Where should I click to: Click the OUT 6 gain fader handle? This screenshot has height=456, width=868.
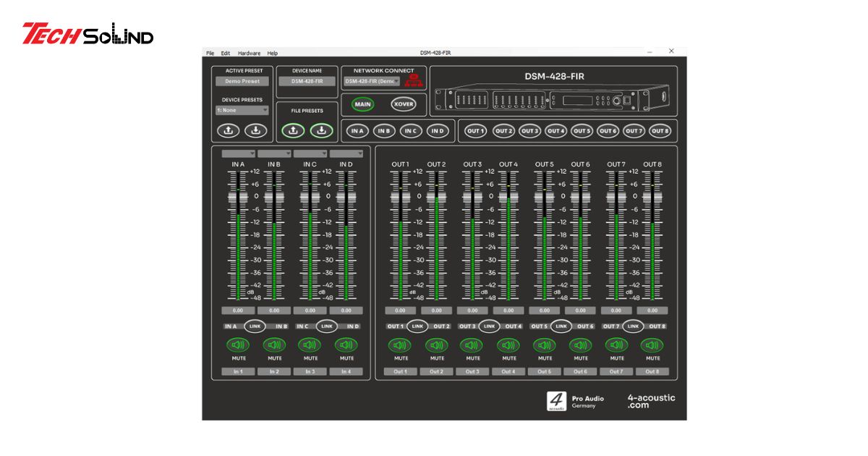coord(580,197)
